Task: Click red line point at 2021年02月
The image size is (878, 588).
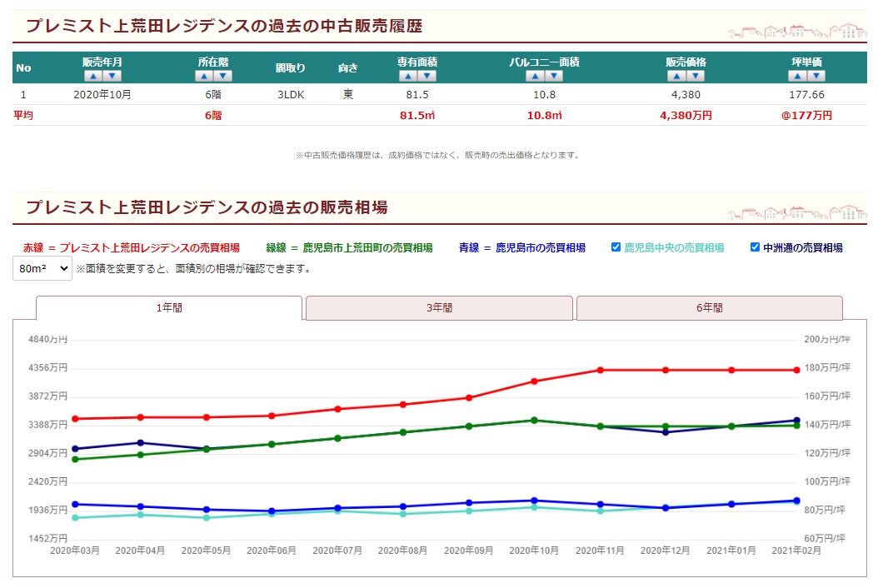Action: pos(797,370)
